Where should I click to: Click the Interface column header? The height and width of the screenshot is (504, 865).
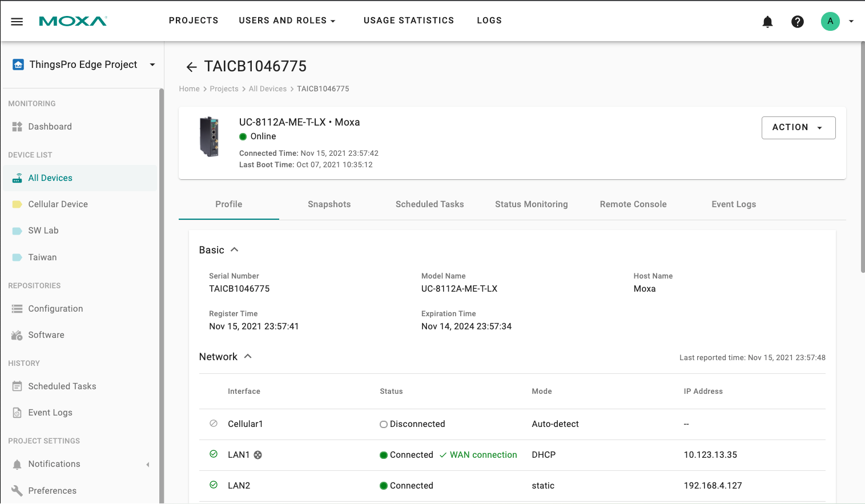click(x=244, y=392)
